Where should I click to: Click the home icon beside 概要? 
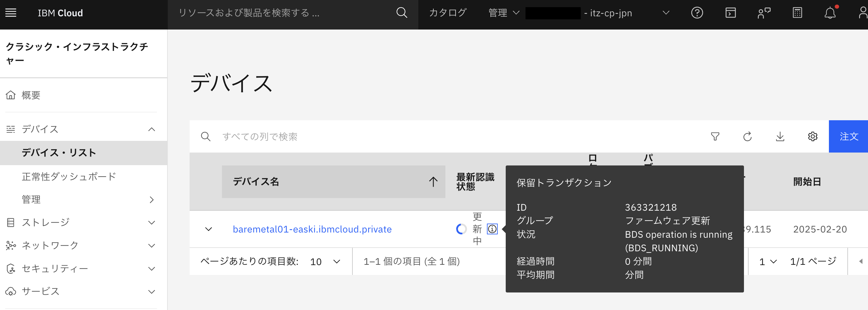[11, 95]
